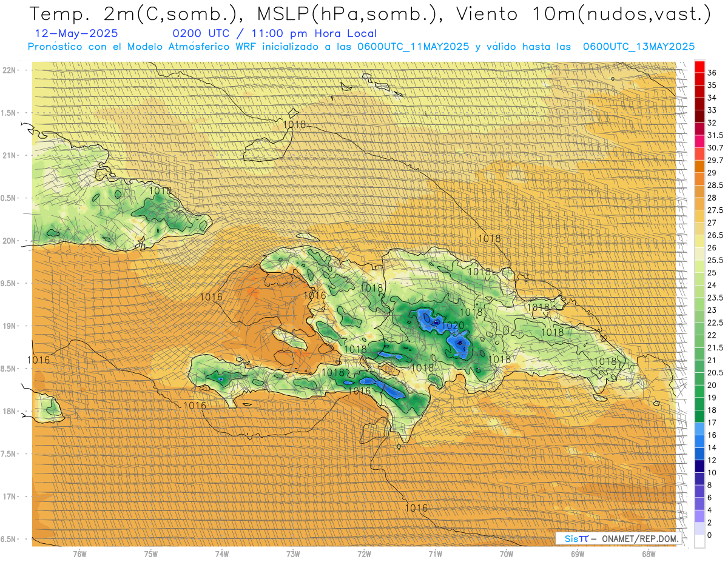
Task: Click the legend value '23.5'
Action: point(715,298)
